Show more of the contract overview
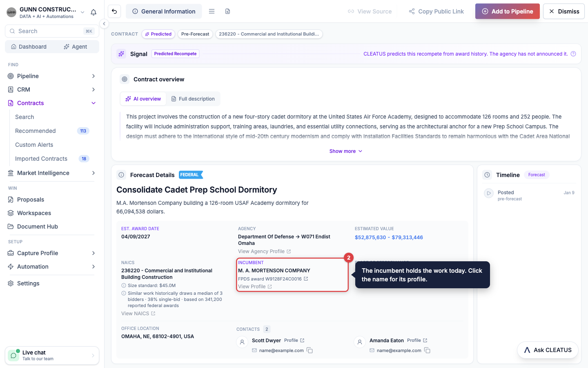The height and width of the screenshot is (368, 588). tap(346, 151)
